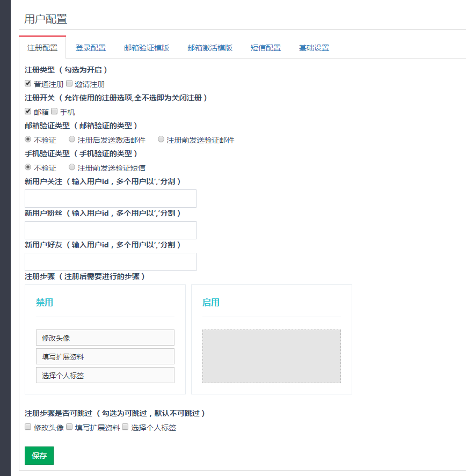
Task: Switch to the 注册配置 tab
Action: pos(42,48)
